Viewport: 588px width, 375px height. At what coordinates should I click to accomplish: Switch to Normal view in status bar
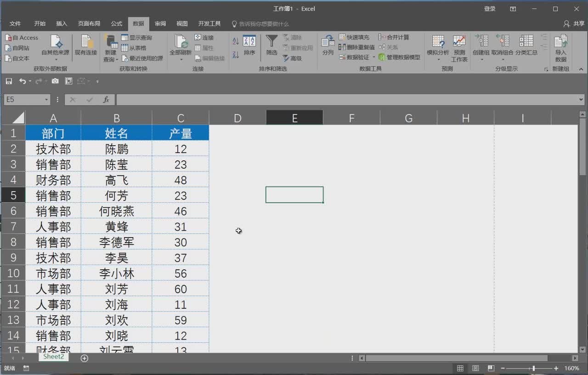tap(460, 368)
